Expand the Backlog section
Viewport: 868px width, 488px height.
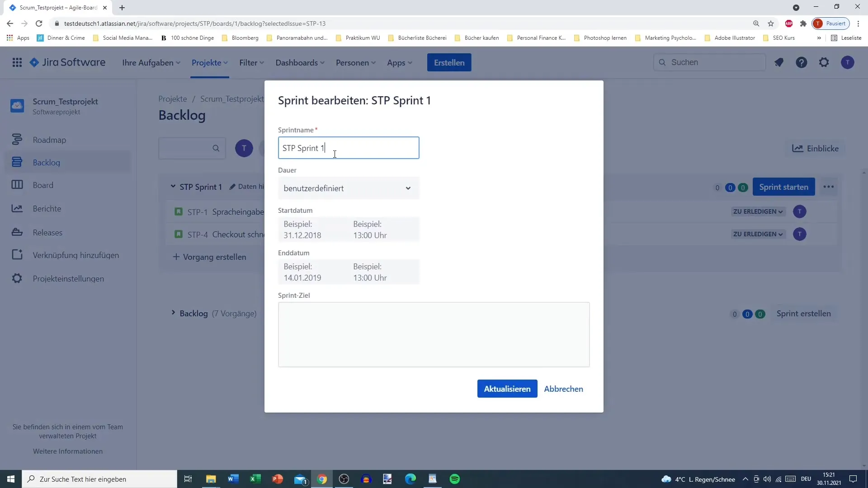174,313
